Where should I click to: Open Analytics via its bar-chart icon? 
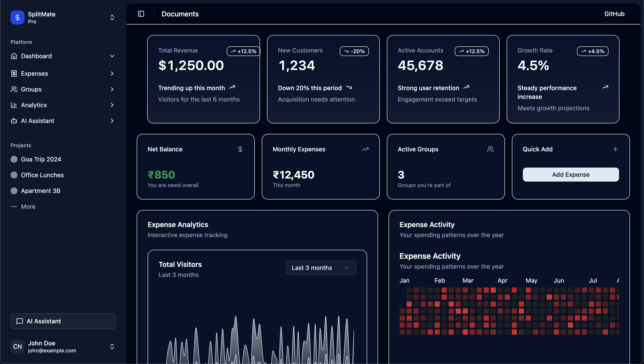(x=14, y=105)
